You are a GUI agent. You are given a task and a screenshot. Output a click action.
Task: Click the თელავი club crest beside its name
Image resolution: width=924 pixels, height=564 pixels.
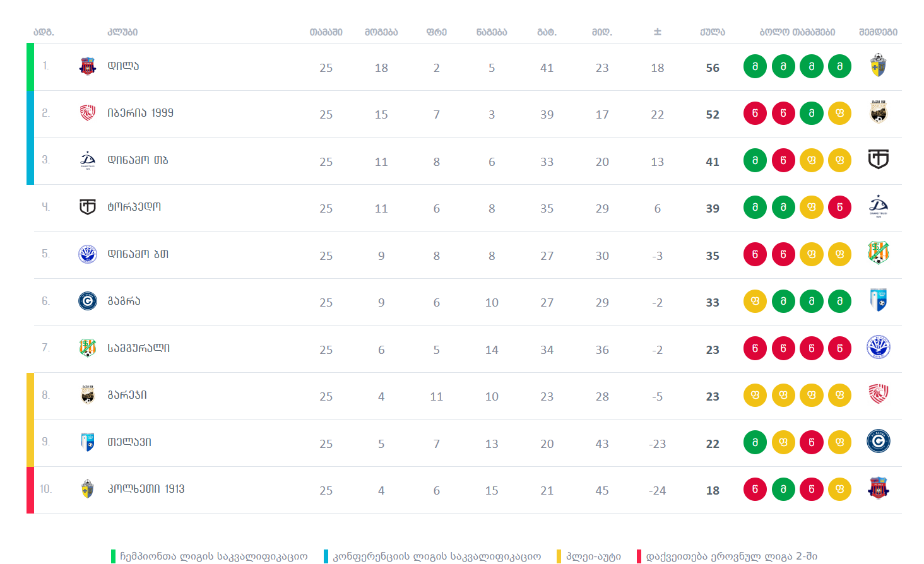pos(88,442)
